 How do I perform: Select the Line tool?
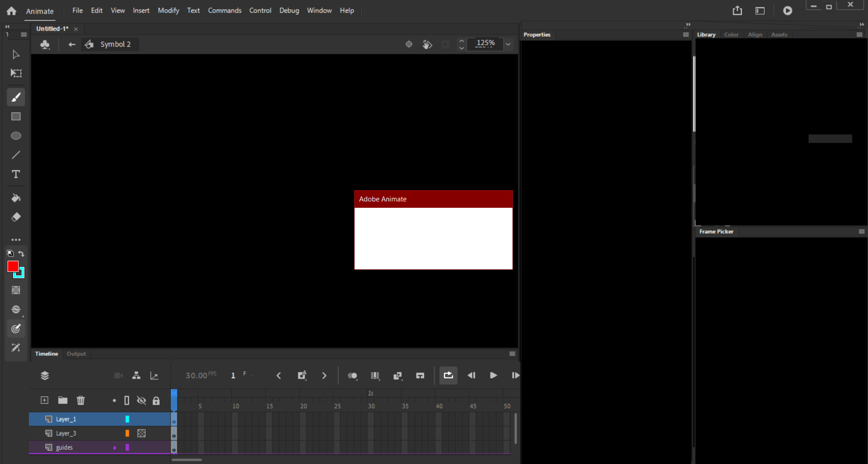coord(16,155)
